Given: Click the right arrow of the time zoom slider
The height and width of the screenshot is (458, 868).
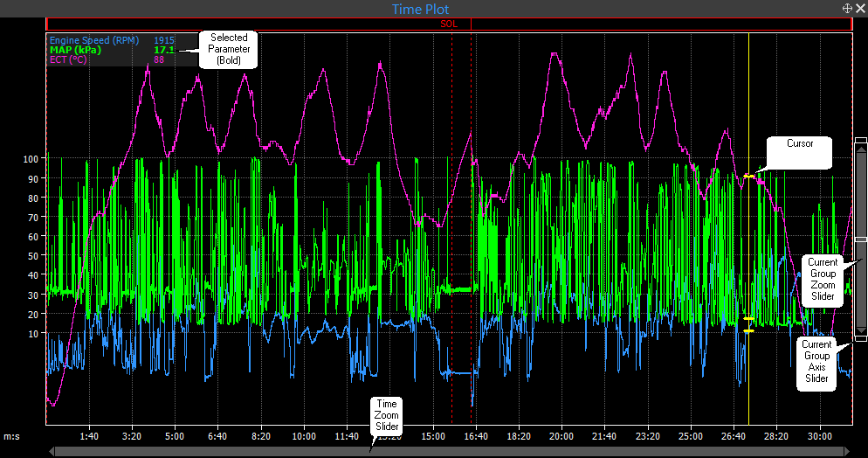Looking at the screenshot, I should [x=849, y=452].
